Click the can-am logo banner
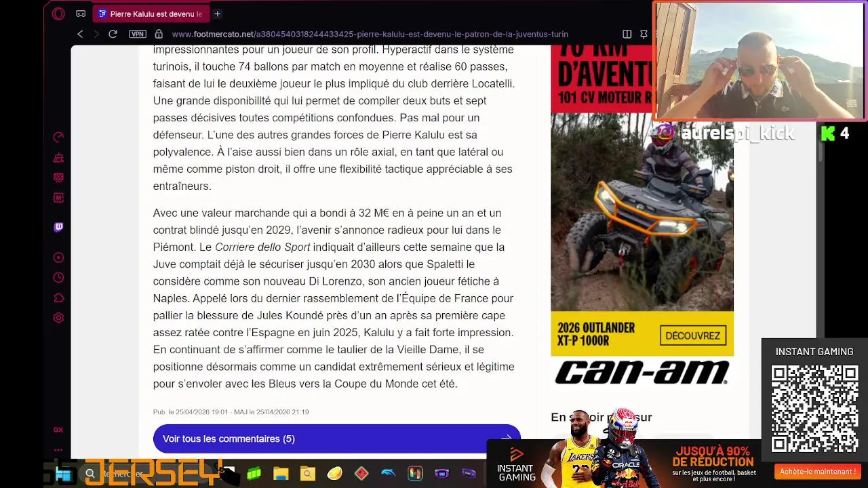Viewport: 868px width, 488px height. [642, 373]
